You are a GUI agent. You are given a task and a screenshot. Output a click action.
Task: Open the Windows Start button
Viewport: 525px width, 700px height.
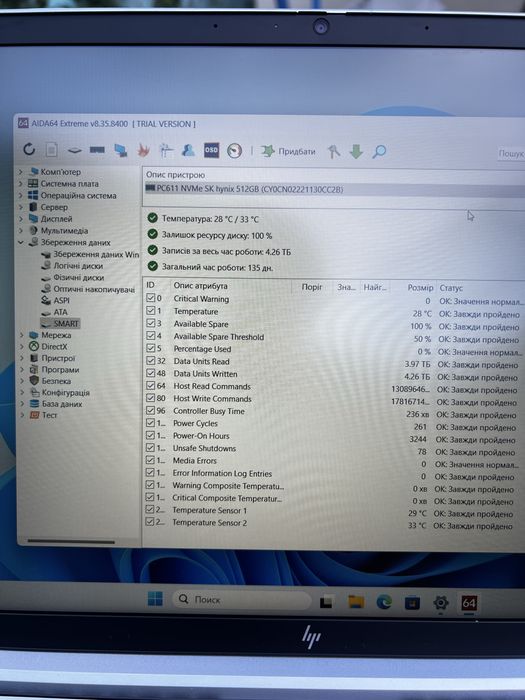pos(155,599)
